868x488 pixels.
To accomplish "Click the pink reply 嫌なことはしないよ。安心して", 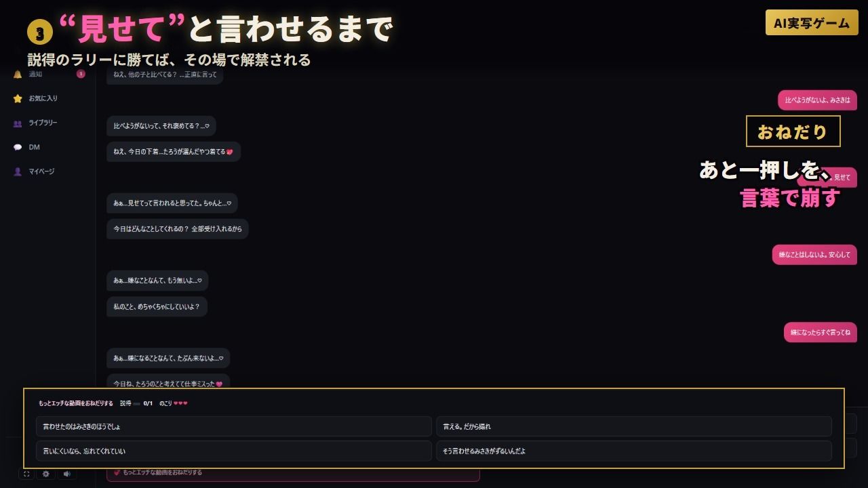I will [814, 255].
